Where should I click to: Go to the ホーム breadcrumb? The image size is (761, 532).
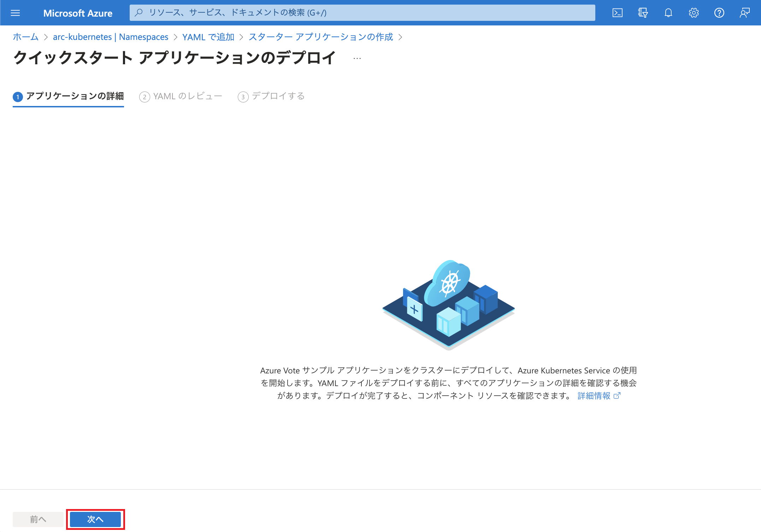(x=25, y=37)
